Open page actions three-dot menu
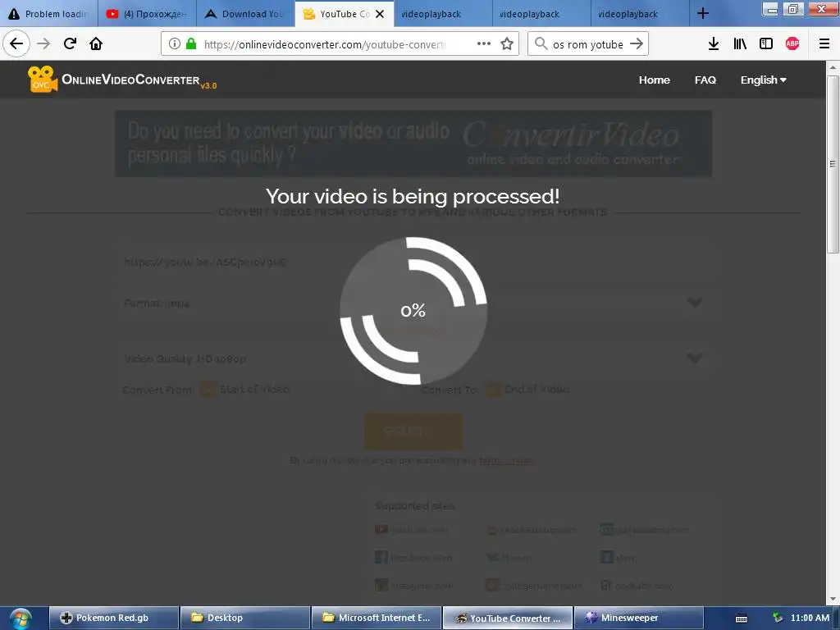Screen dimensions: 840x630 (484, 43)
